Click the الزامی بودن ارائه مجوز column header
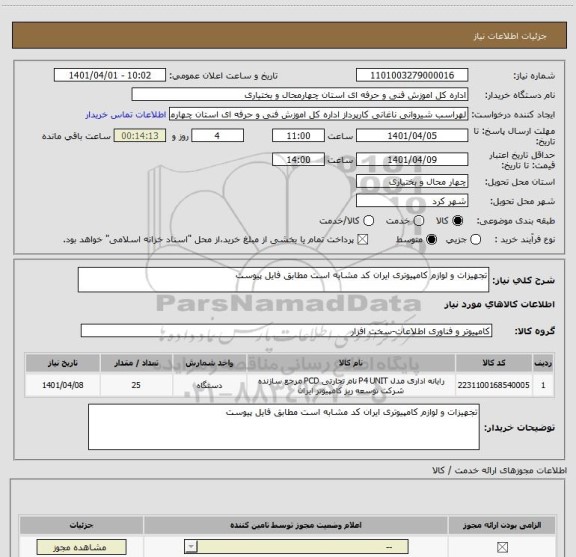Viewport: 576px width, 557px height. [x=502, y=525]
